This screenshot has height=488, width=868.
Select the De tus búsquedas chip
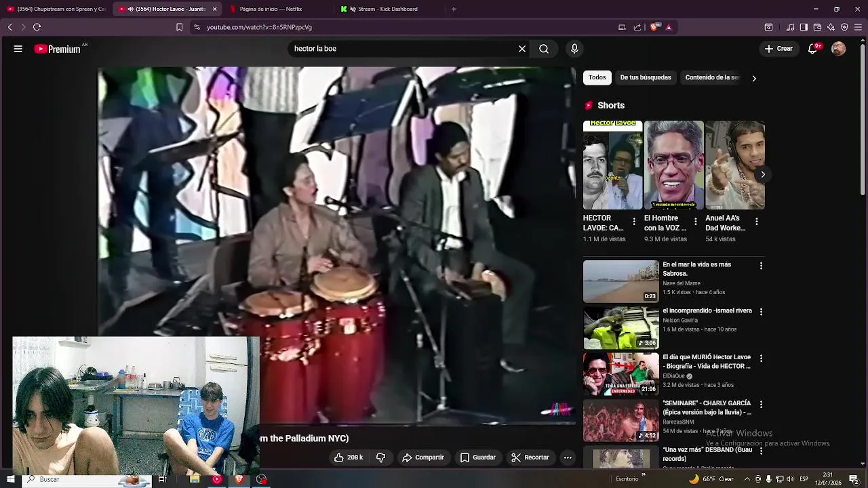tap(646, 77)
